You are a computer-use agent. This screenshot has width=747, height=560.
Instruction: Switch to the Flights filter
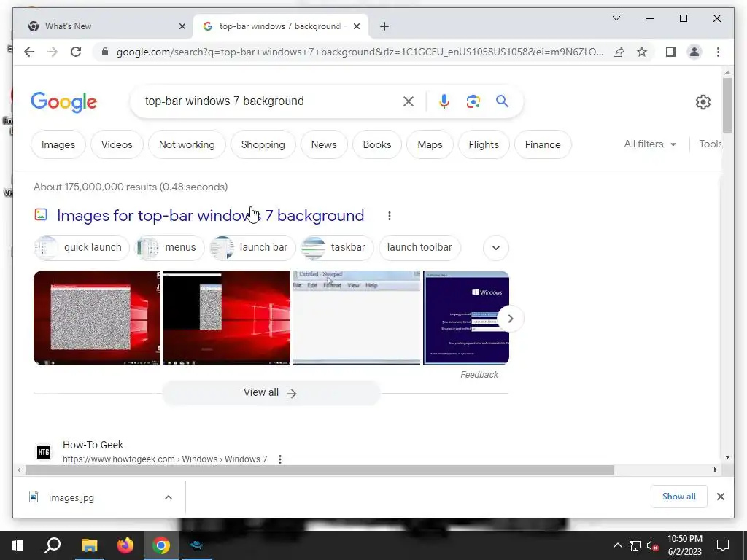[x=484, y=144]
